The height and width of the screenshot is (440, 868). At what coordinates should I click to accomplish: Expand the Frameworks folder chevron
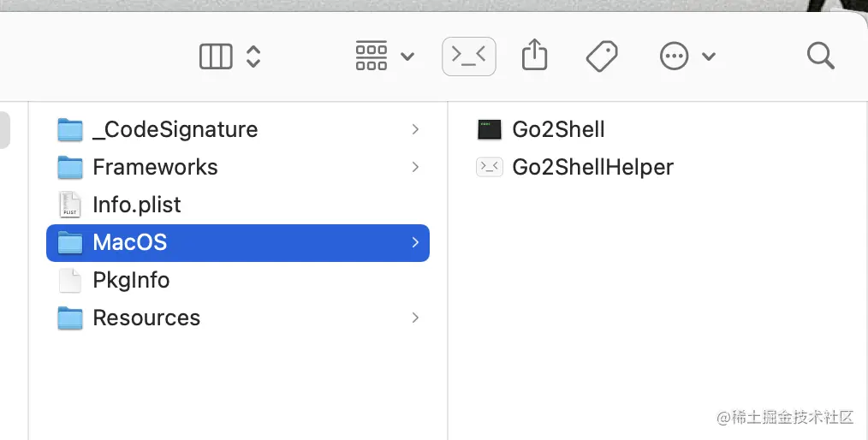[x=415, y=167]
